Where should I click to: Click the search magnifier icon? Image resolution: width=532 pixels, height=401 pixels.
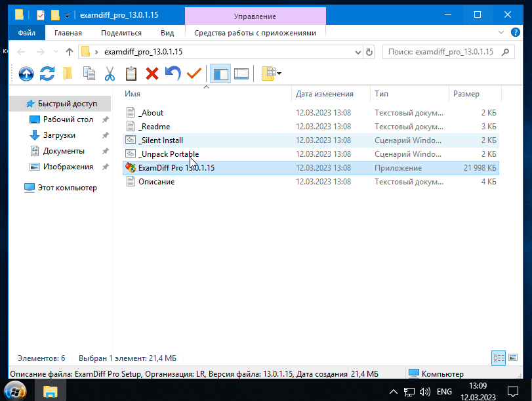(x=505, y=52)
